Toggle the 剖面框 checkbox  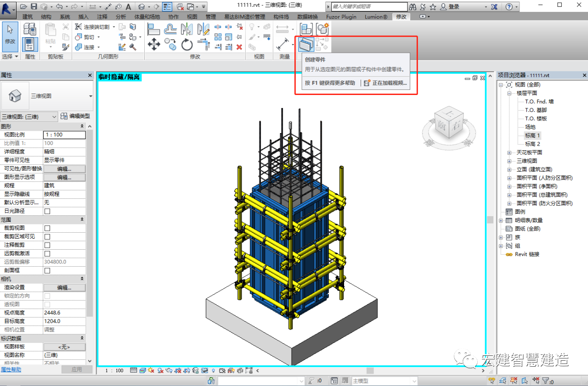(x=47, y=271)
